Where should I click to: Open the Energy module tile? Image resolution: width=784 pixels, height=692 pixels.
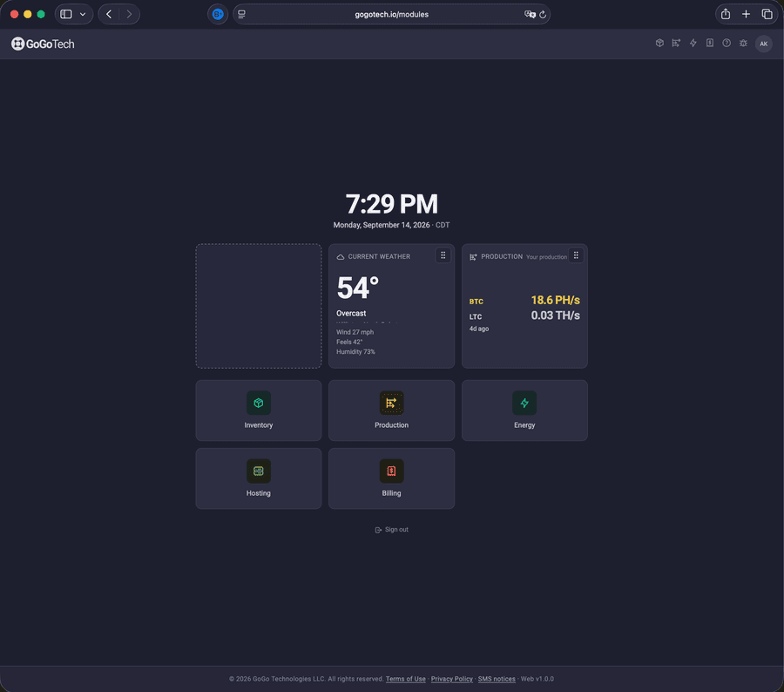tap(524, 410)
